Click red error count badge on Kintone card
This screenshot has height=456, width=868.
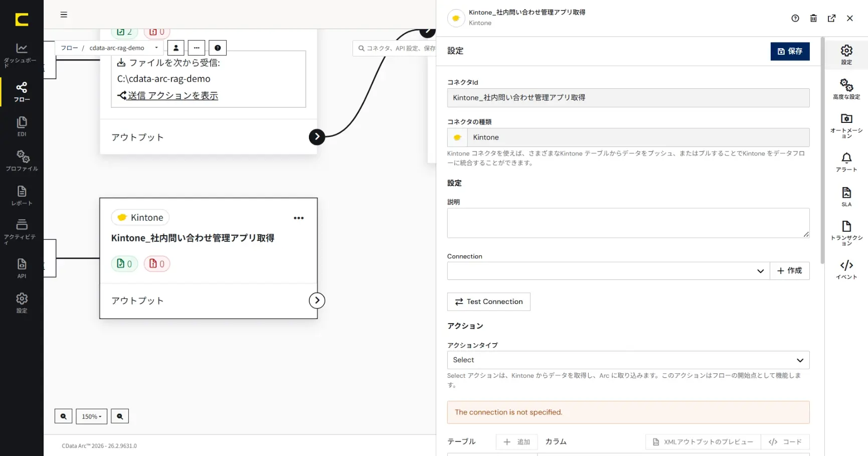point(157,264)
